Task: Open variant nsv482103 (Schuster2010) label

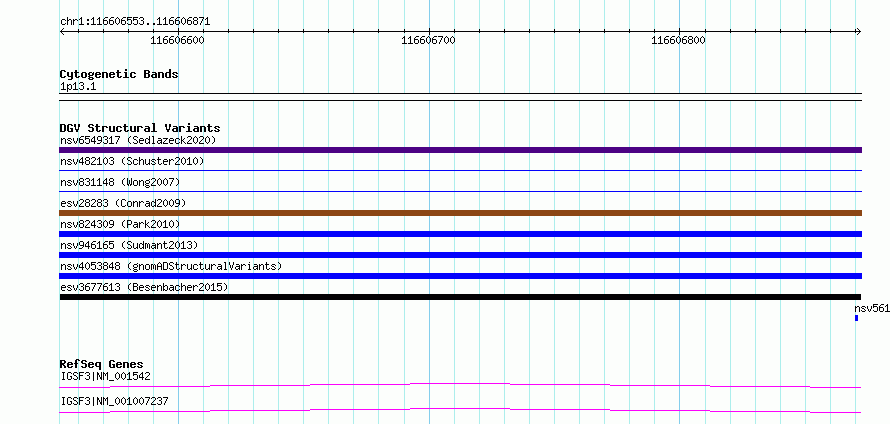Action: pyautogui.click(x=132, y=161)
